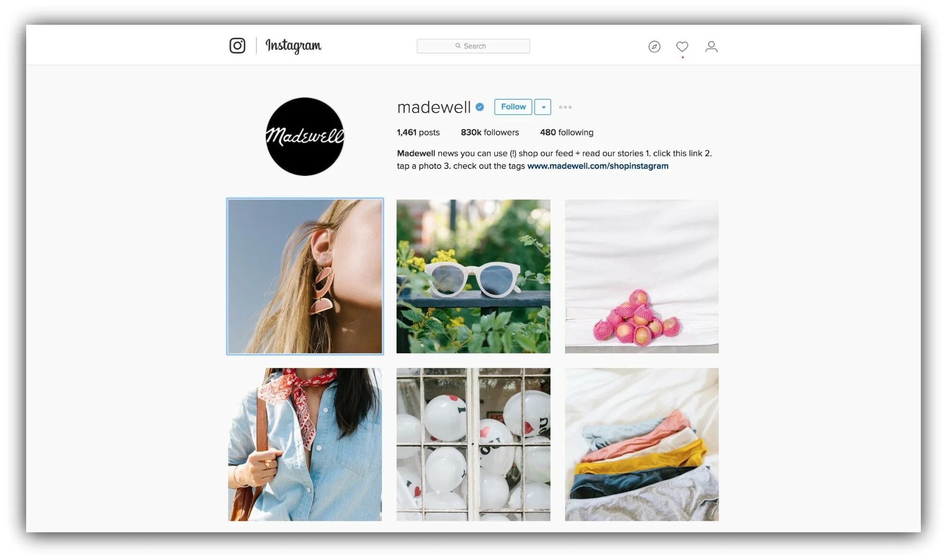
Task: Click the profile/account icon
Action: point(711,45)
